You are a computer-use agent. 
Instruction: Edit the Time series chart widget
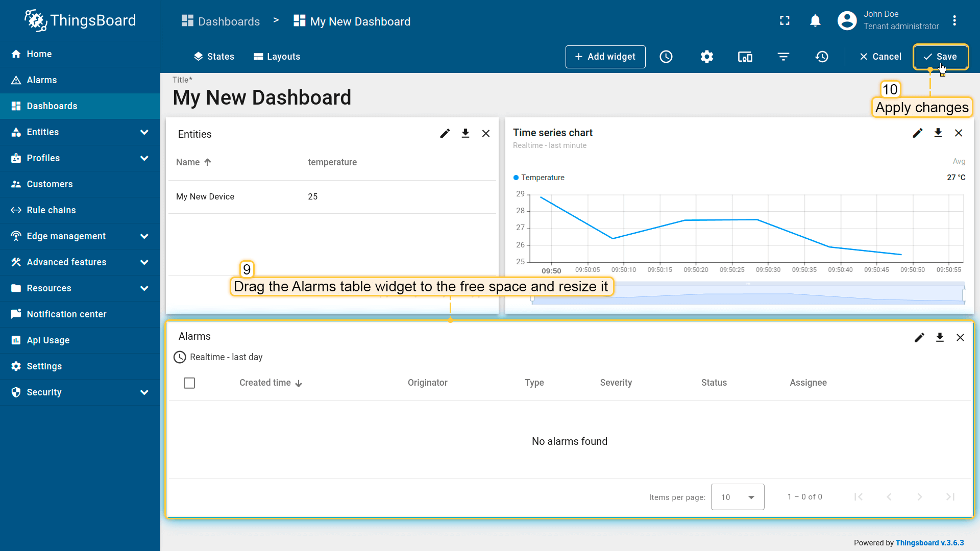(917, 133)
